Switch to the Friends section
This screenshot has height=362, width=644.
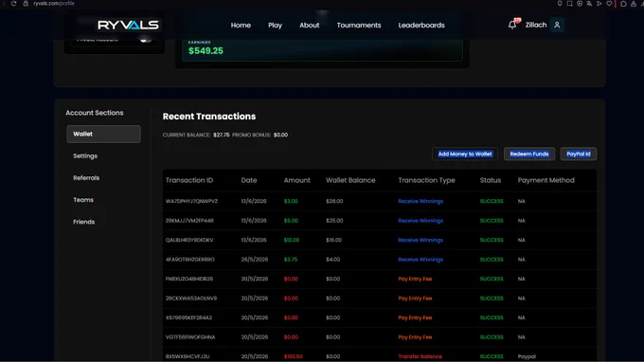point(83,222)
